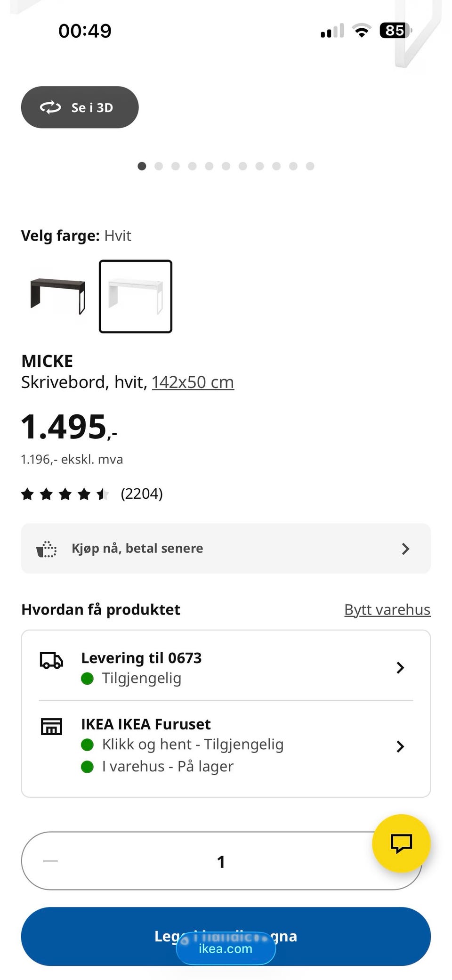
Task: Expand IKEA Furuset availability chevron
Action: coord(400,746)
